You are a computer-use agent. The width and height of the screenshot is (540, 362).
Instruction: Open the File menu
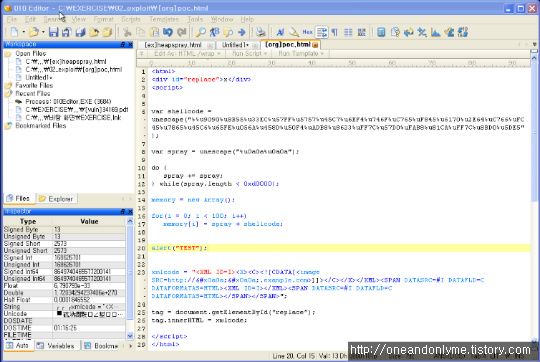point(11,19)
